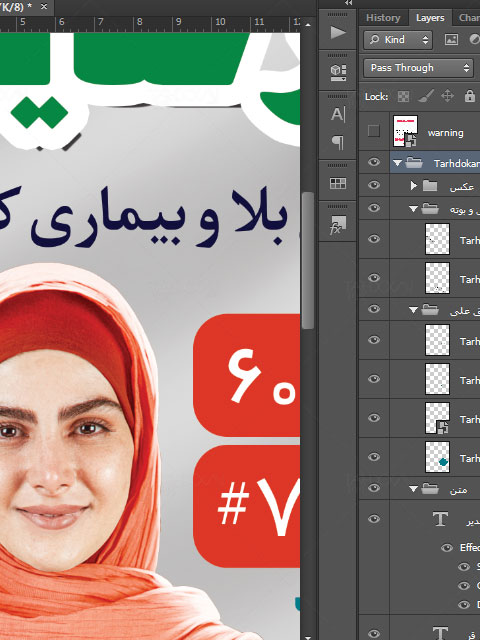
Task: Click the T icon of the top text layer
Action: (440, 519)
